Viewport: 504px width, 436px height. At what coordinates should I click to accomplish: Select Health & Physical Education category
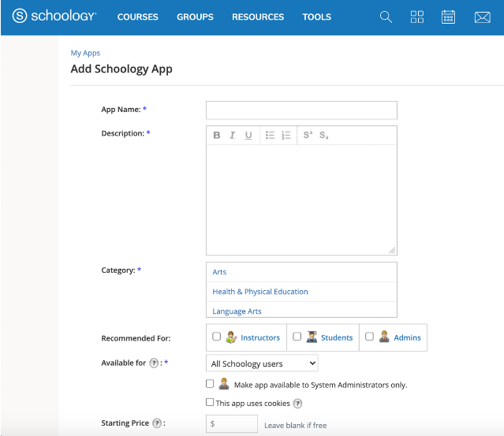tap(260, 292)
